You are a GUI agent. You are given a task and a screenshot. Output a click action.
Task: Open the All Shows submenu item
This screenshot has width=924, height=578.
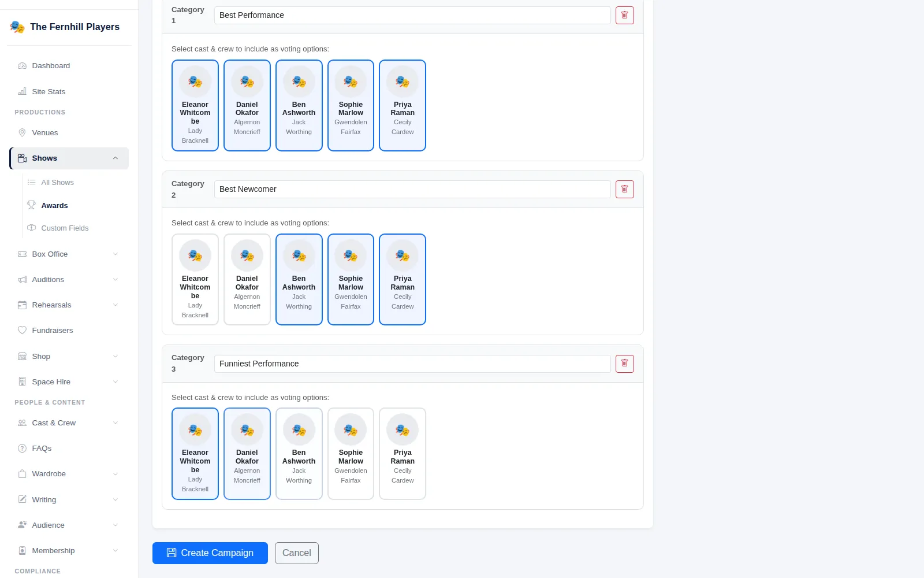coord(57,183)
